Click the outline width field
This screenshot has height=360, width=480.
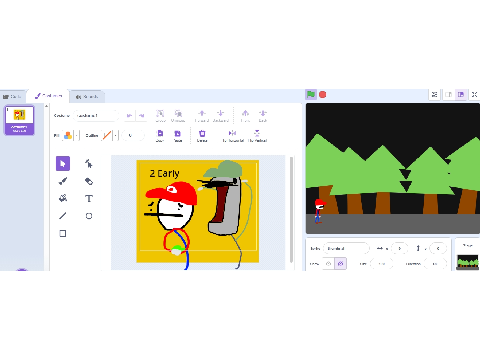[133, 135]
